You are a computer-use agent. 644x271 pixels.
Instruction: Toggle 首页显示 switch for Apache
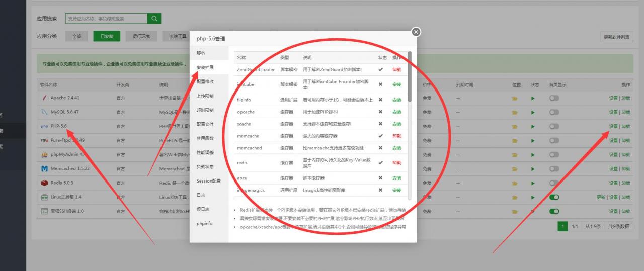coord(554,98)
